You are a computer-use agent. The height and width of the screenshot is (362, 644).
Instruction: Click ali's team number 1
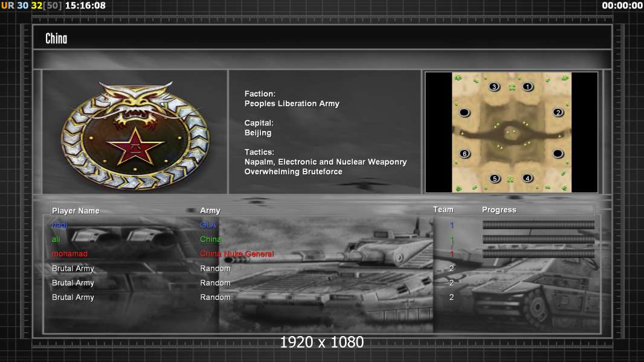[x=451, y=240]
